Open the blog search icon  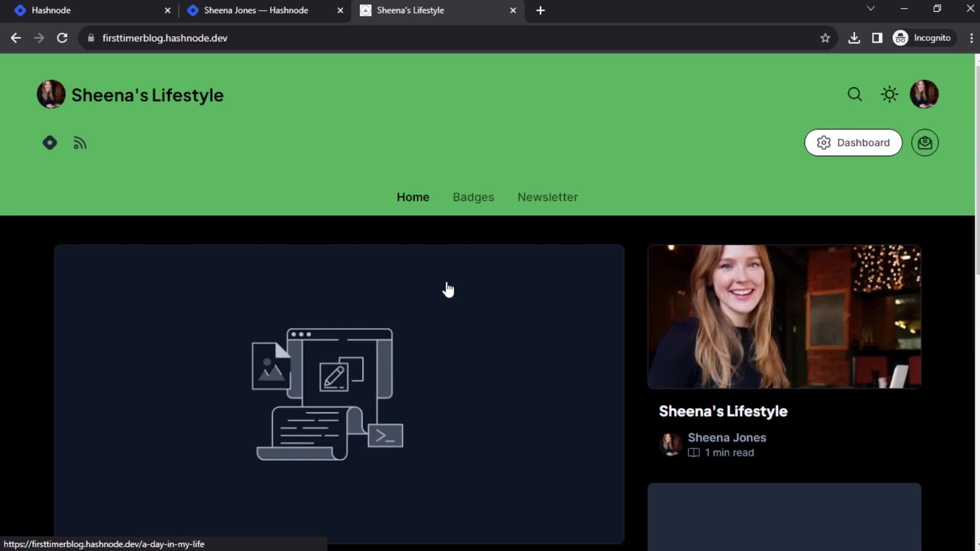[854, 94]
